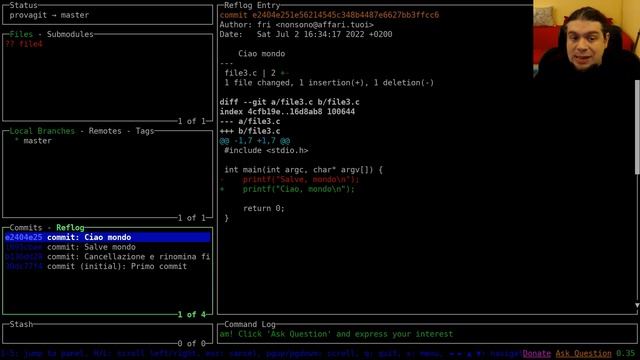Focus the Stash panel
The height and width of the screenshot is (360, 640).
click(x=108, y=334)
